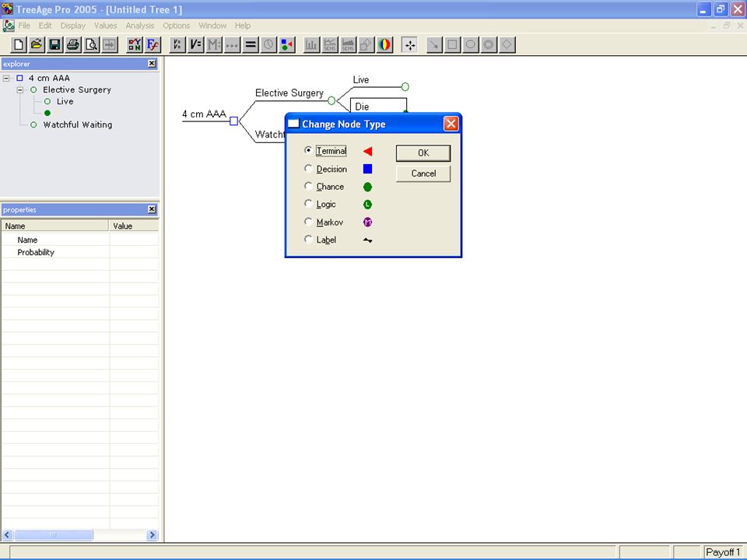Click the clock toolbar icon
The height and width of the screenshot is (560, 747).
268,45
